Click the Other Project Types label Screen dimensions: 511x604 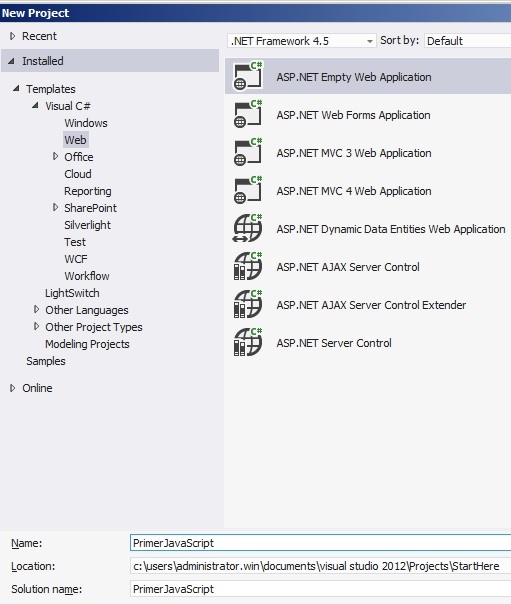point(94,327)
